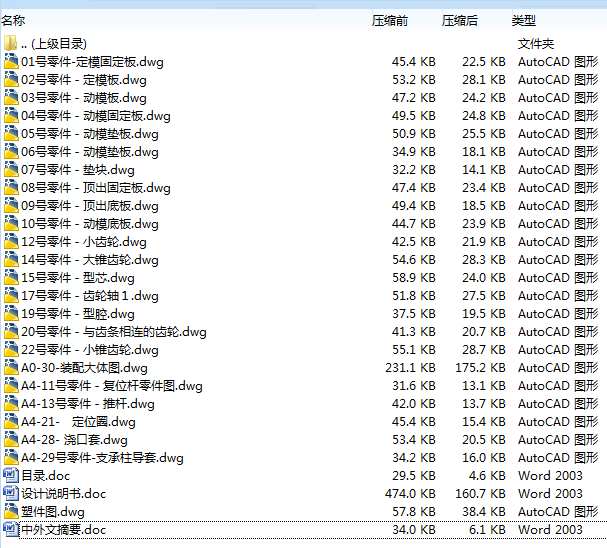Click the 58.9 KB size value
The width and height of the screenshot is (607, 548).
414,277
